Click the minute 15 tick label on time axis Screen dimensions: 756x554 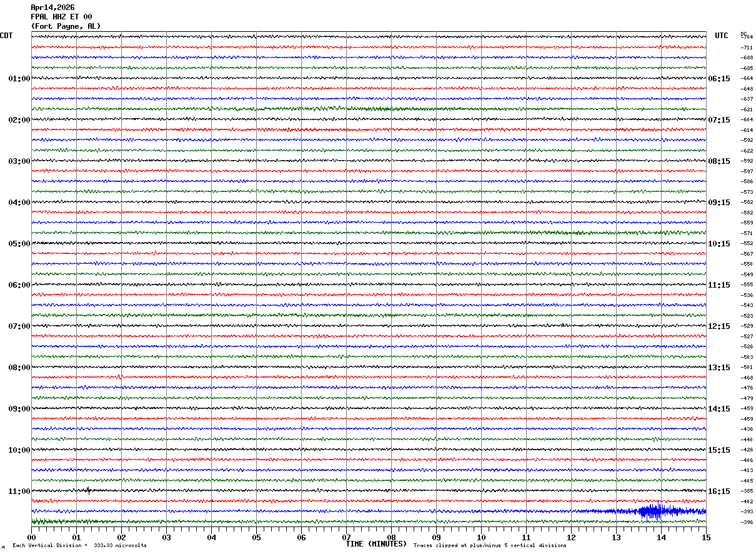(706, 537)
